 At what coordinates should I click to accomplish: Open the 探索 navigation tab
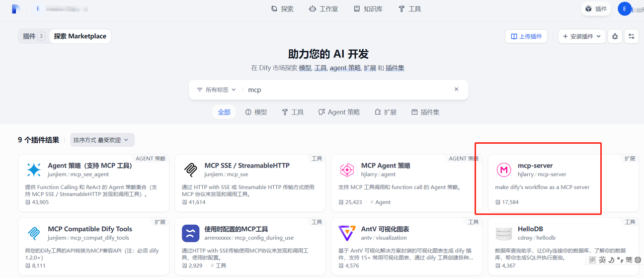pyautogui.click(x=282, y=9)
